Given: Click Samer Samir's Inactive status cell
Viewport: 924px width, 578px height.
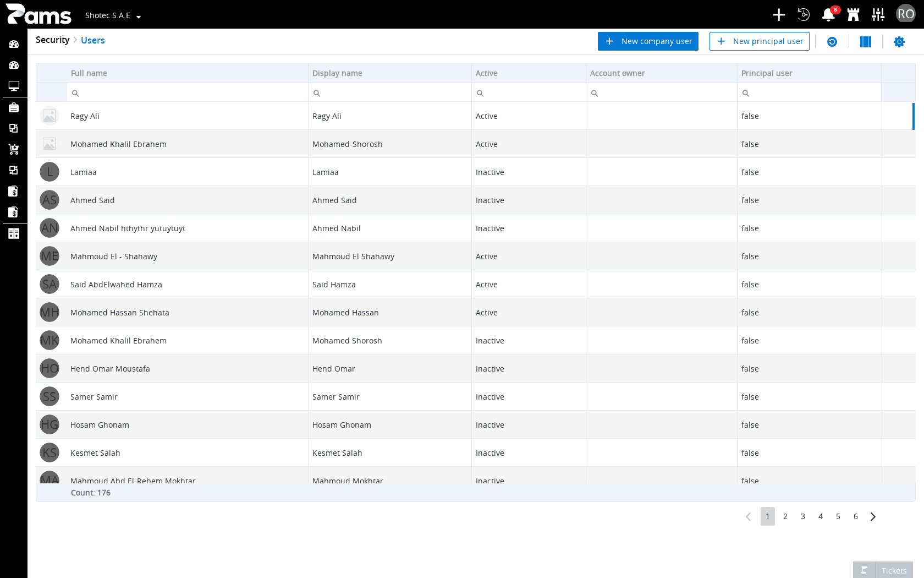Looking at the screenshot, I should [529, 396].
